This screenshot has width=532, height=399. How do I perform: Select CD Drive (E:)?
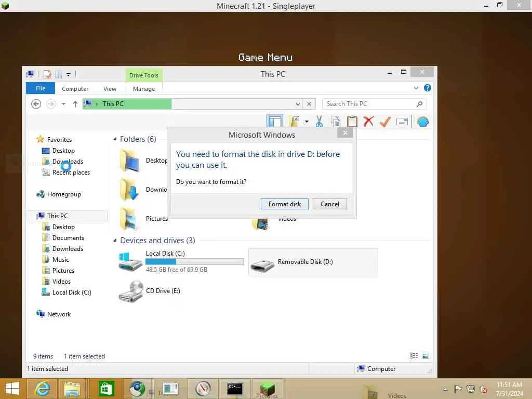150,291
